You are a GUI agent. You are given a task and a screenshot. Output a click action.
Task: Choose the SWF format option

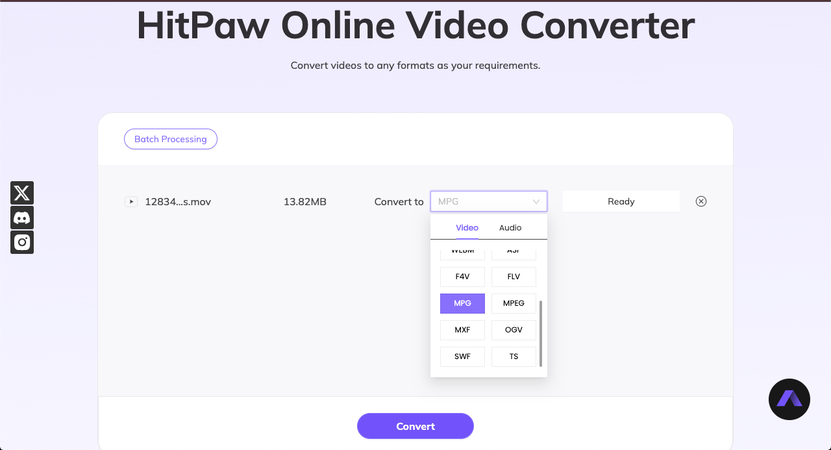pyautogui.click(x=462, y=356)
